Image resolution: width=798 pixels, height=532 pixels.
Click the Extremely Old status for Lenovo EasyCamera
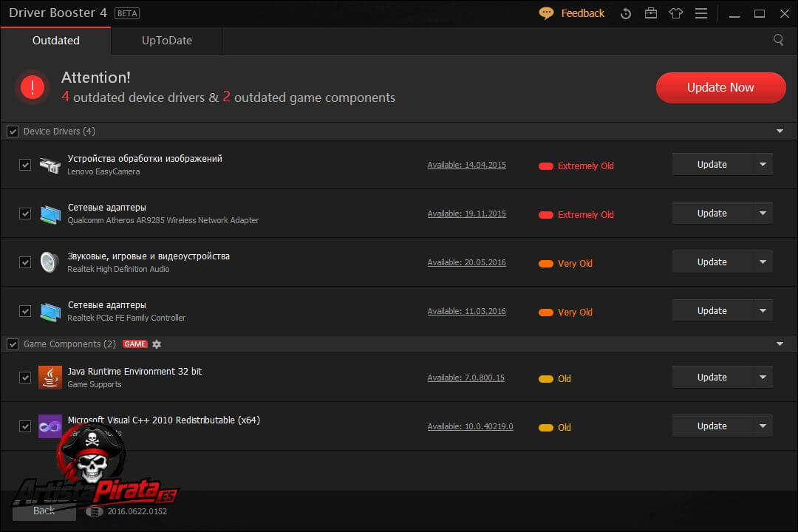coord(576,166)
